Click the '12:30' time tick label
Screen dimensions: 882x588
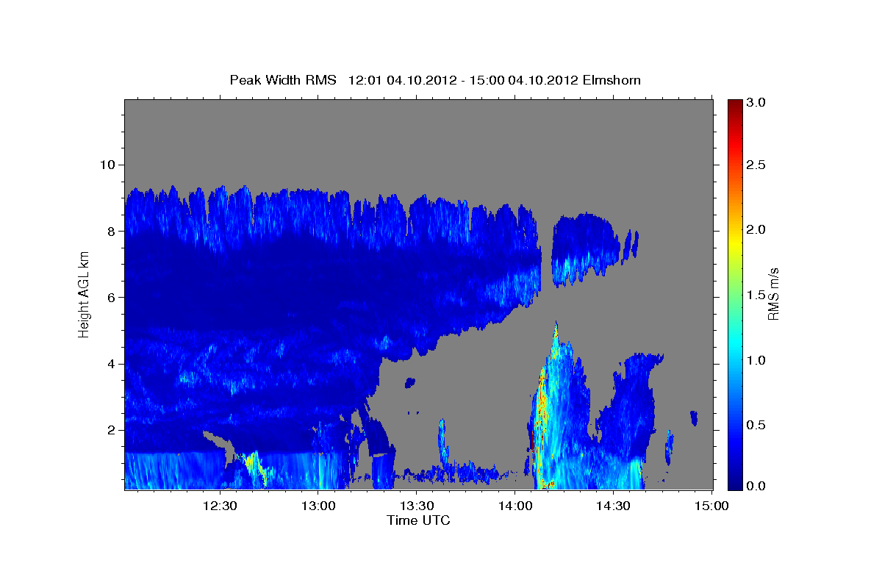point(219,506)
